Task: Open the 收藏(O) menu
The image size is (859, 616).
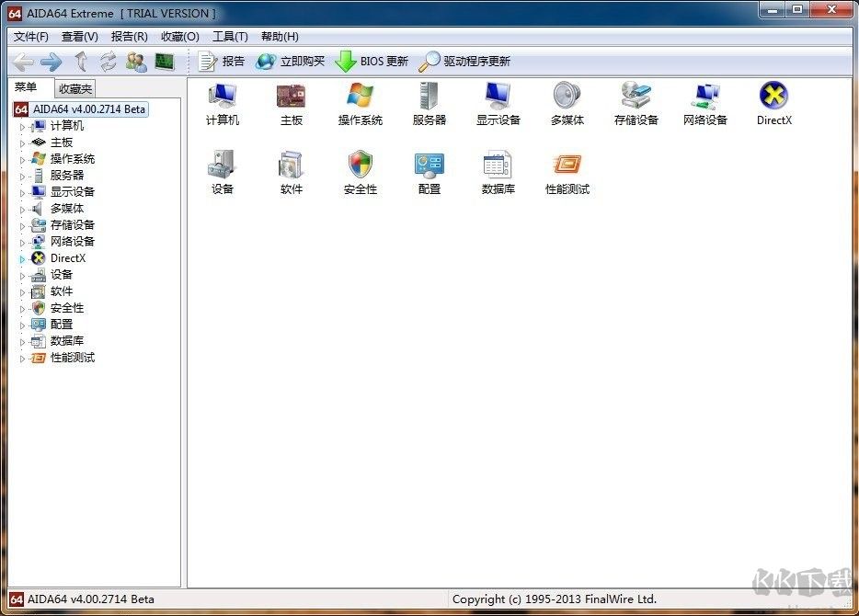Action: tap(179, 37)
